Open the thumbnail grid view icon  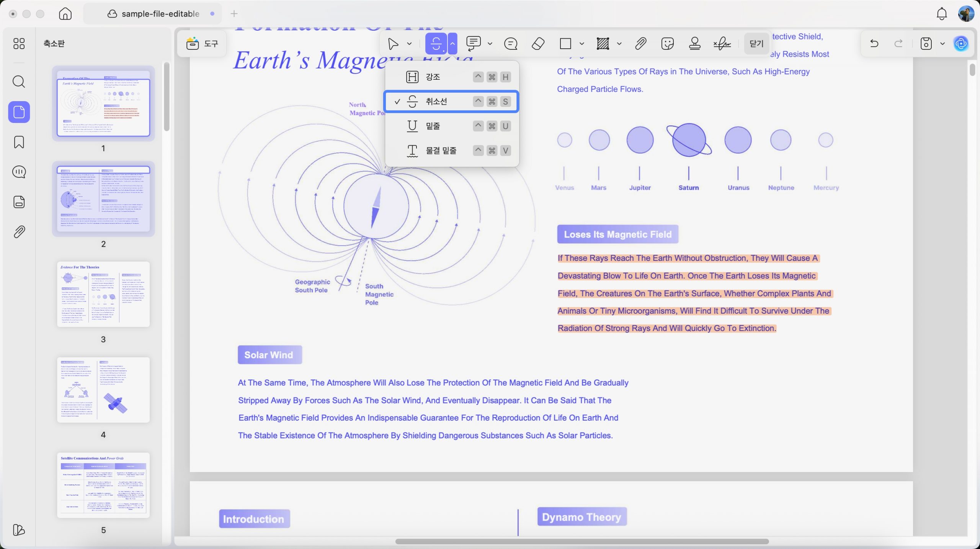tap(19, 43)
